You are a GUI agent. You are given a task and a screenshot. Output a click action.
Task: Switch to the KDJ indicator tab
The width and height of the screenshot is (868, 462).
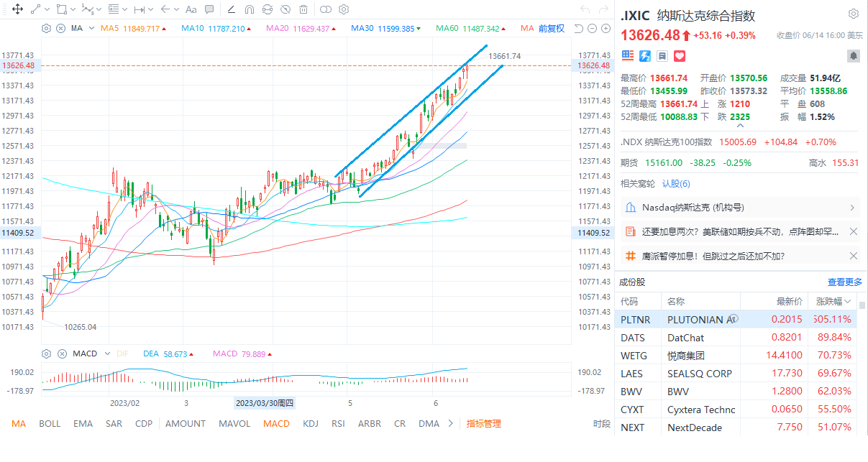click(311, 423)
